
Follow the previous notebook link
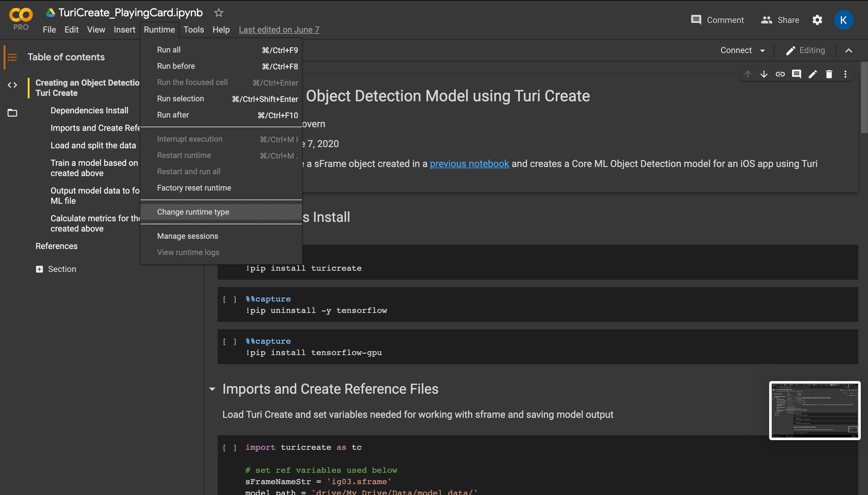pos(469,163)
